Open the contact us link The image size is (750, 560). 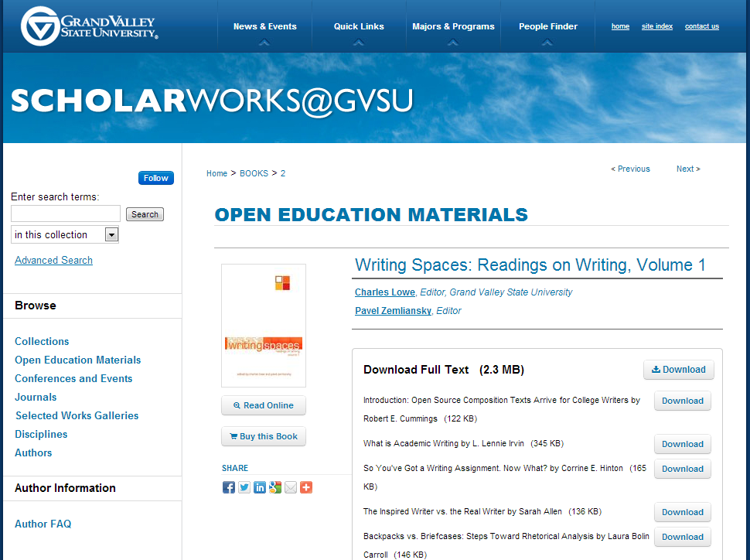702,26
